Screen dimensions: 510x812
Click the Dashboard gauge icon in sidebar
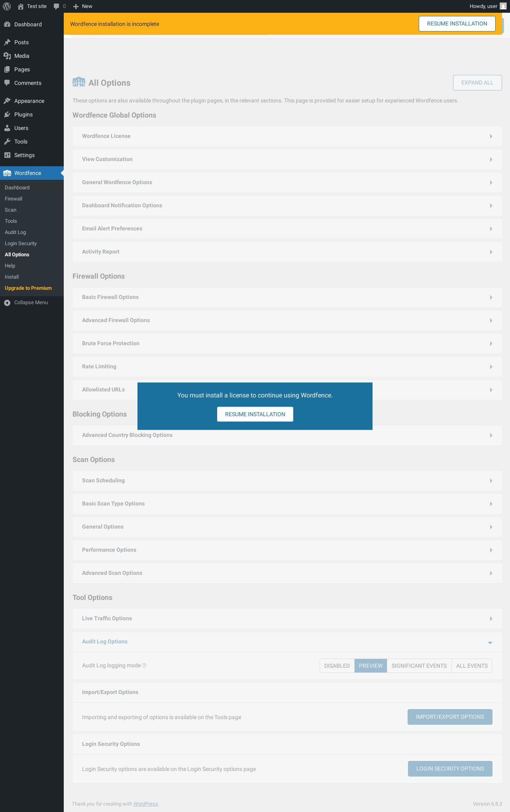(x=7, y=24)
